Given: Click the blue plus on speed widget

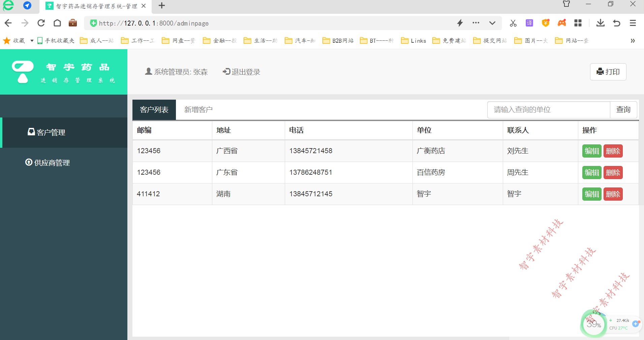Looking at the screenshot, I should pos(636,324).
